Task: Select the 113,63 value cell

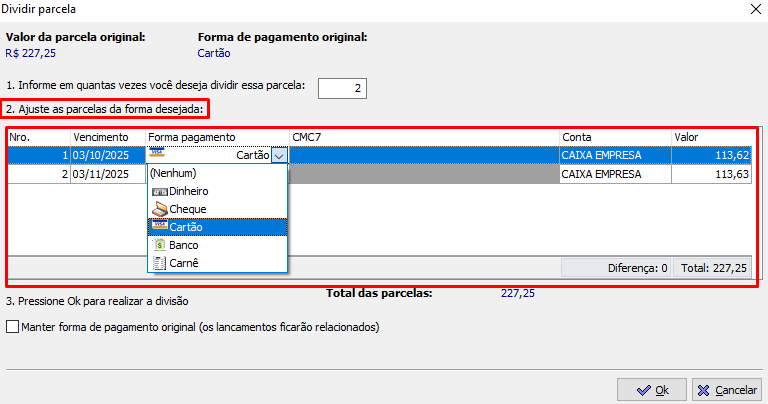Action: point(711,174)
